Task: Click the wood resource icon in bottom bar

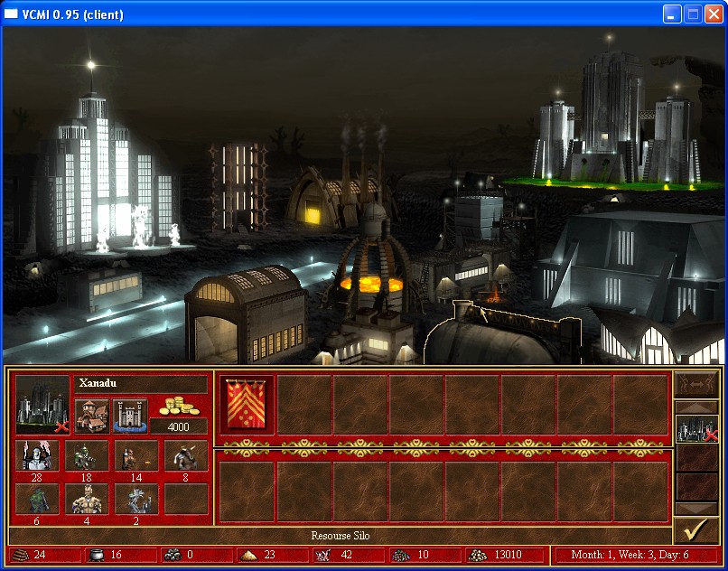Action: pyautogui.click(x=22, y=555)
